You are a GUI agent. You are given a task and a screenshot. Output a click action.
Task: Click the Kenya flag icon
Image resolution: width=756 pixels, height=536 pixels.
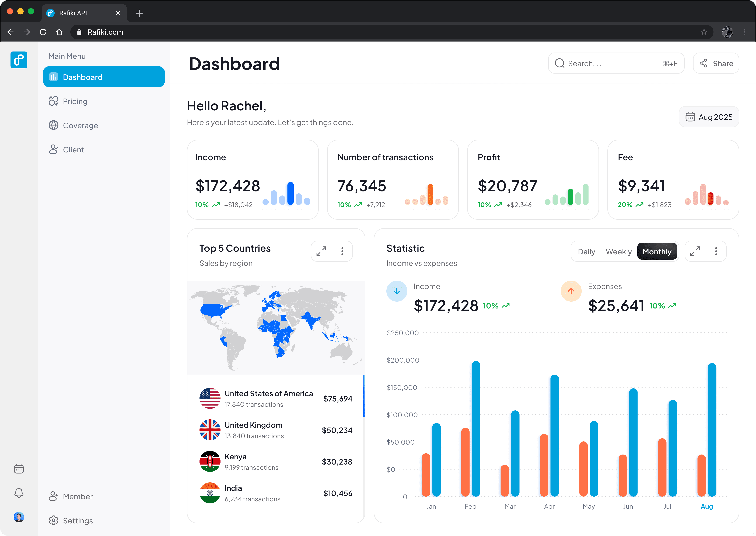point(210,461)
